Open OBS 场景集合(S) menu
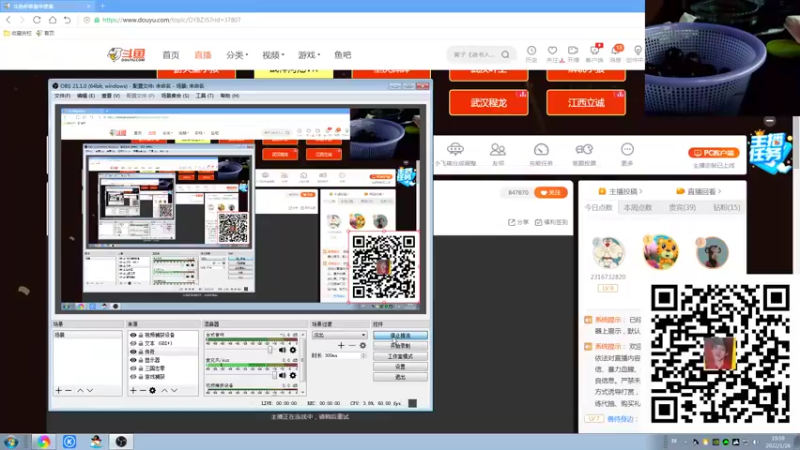Screen dimensions: 800x450 pos(175,96)
